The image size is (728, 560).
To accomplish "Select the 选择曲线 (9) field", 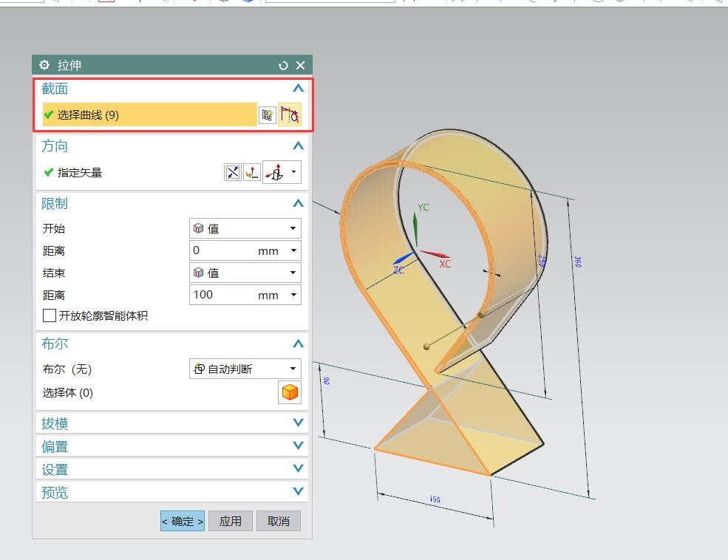I will (x=149, y=115).
